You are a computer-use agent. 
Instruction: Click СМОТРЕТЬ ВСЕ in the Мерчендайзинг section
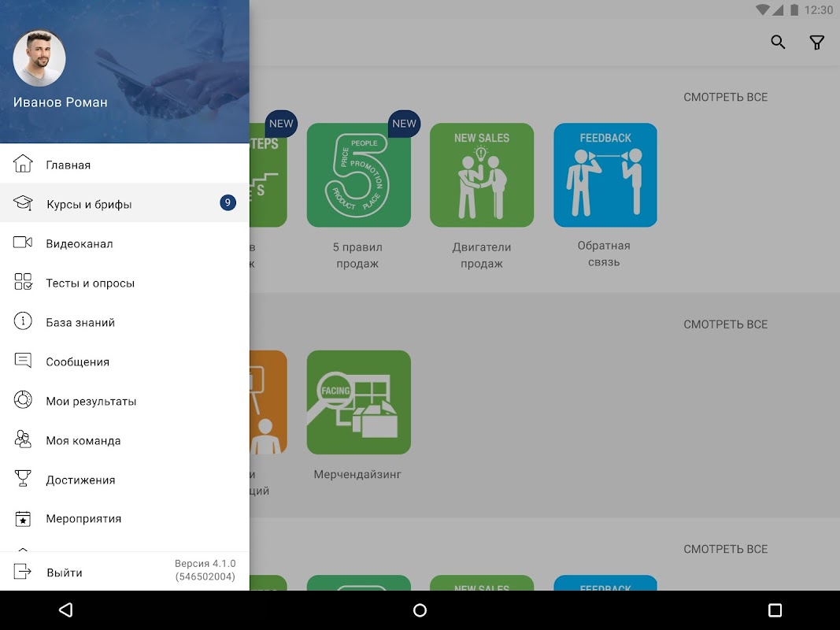pos(725,324)
